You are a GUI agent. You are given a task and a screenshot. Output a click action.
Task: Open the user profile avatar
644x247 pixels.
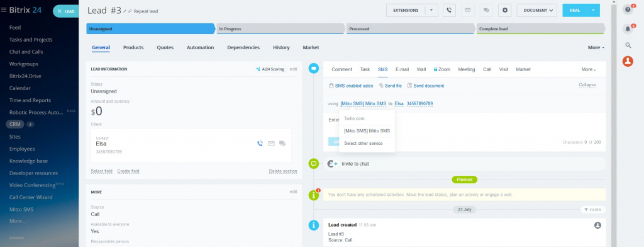(x=628, y=61)
